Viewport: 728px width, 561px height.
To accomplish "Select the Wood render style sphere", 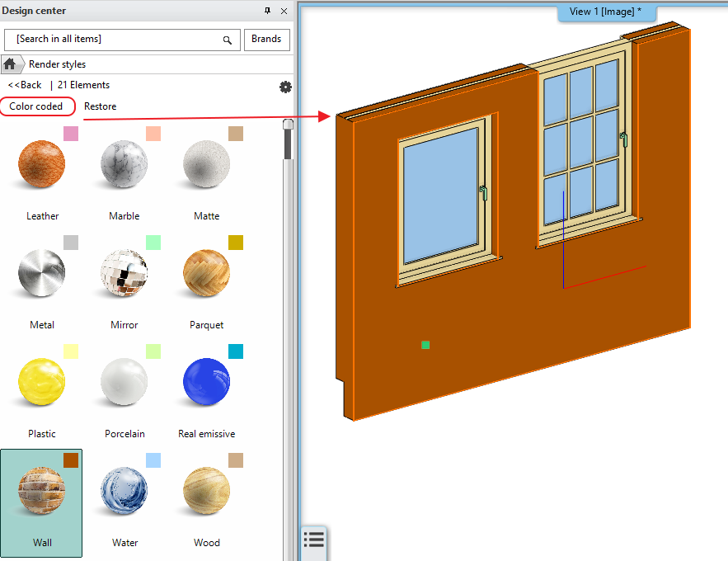I will (x=207, y=491).
